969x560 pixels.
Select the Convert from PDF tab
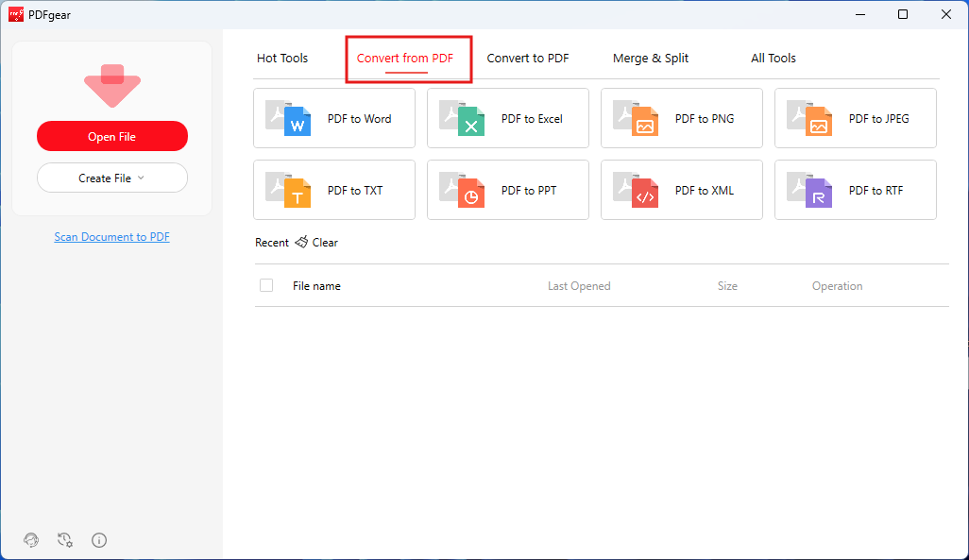click(405, 59)
